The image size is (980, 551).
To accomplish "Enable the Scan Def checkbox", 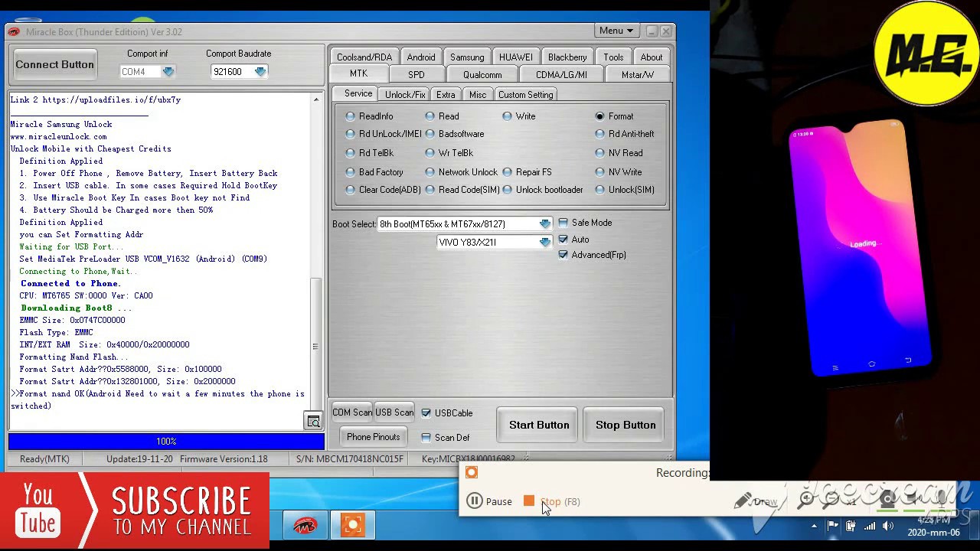I will coord(426,438).
